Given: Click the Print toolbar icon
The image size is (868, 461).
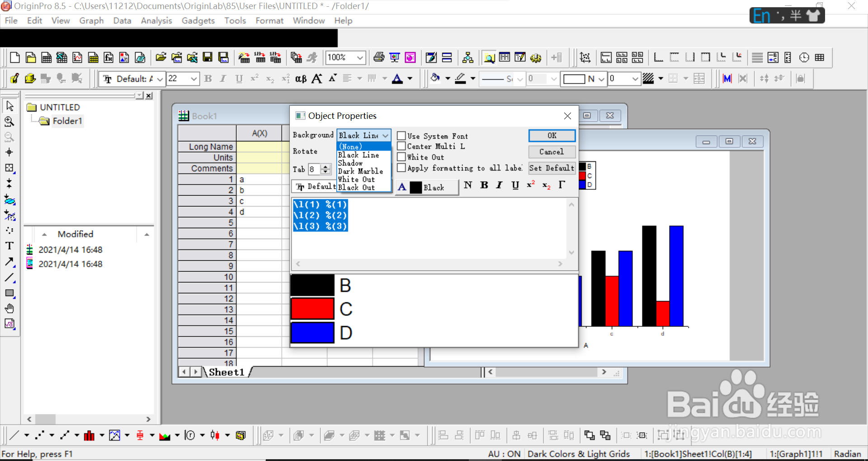Looking at the screenshot, I should [x=379, y=57].
